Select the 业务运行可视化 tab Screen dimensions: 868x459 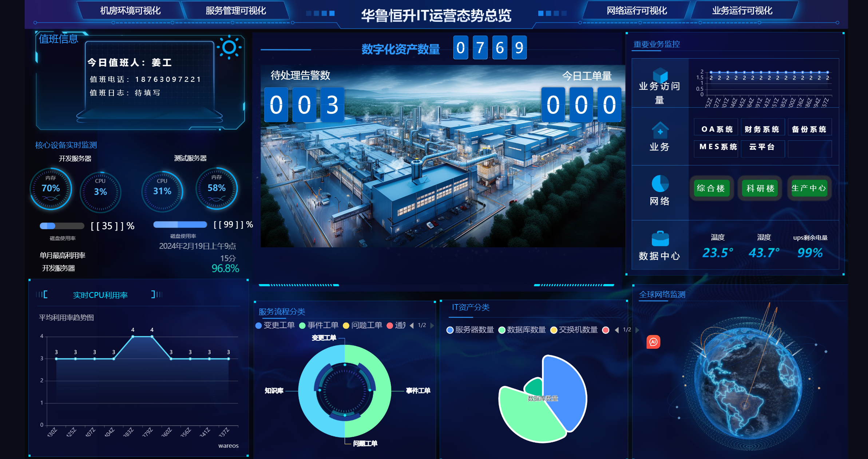(x=742, y=11)
